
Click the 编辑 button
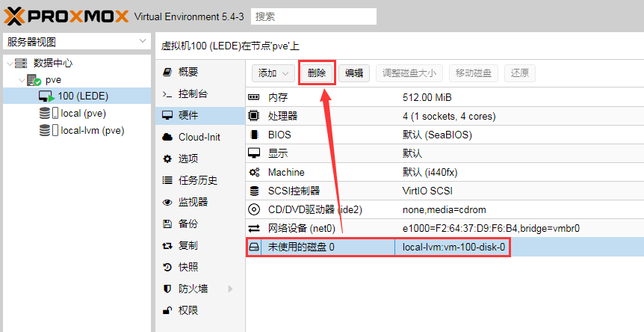click(x=354, y=73)
